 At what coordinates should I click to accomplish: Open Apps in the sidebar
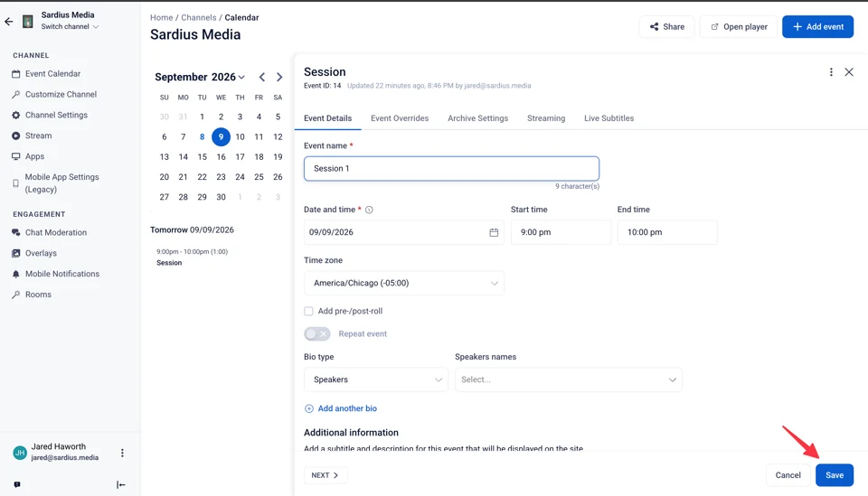[x=34, y=156]
